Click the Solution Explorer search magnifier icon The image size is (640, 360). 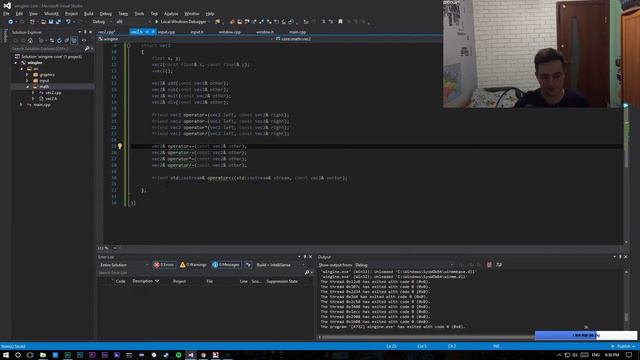pyautogui.click(x=87, y=49)
